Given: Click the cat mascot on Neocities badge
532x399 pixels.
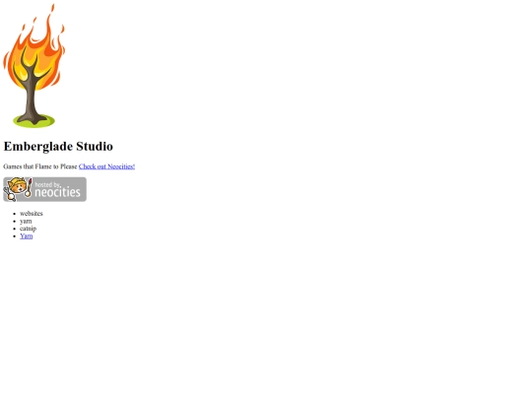Looking at the screenshot, I should coord(17,187).
